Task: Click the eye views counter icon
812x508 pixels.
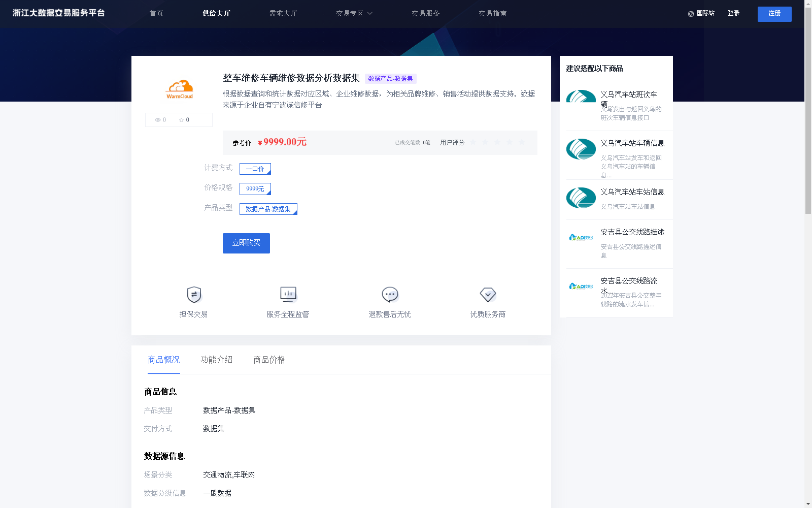Action: click(158, 120)
